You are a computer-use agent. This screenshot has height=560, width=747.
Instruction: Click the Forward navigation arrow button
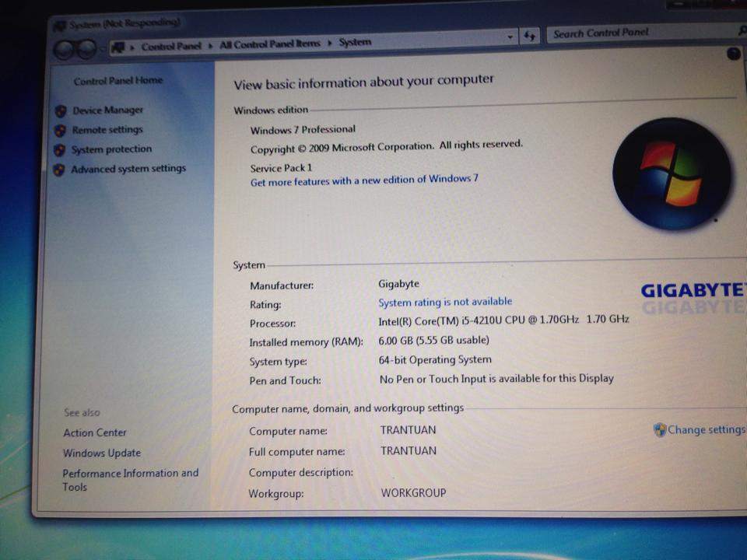click(x=86, y=48)
